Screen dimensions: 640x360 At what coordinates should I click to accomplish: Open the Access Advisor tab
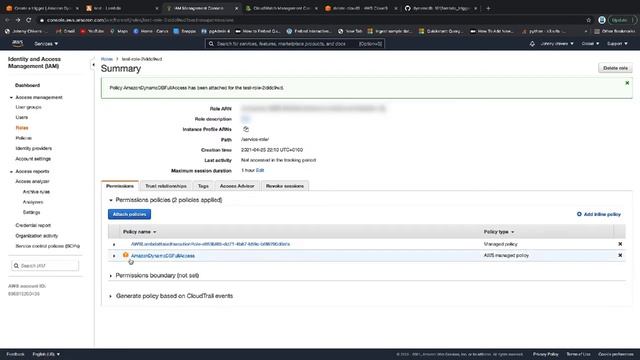pyautogui.click(x=237, y=186)
